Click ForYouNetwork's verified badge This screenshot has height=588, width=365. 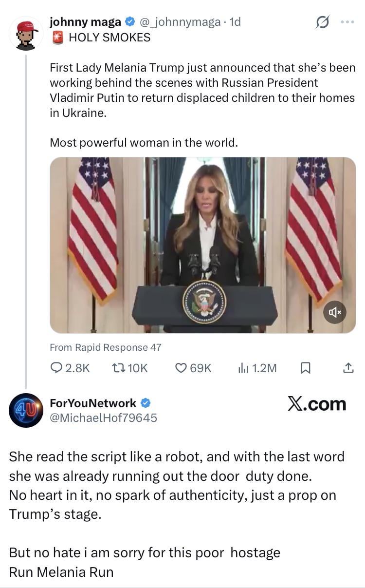click(x=146, y=403)
